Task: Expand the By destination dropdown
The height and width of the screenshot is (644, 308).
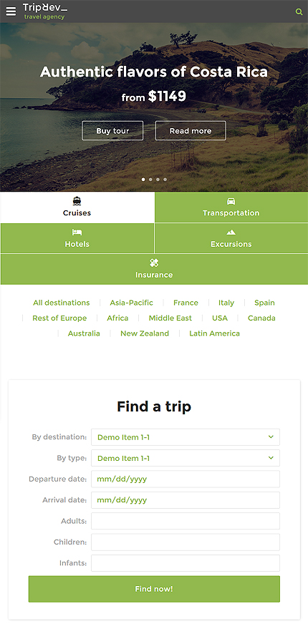Action: click(186, 437)
